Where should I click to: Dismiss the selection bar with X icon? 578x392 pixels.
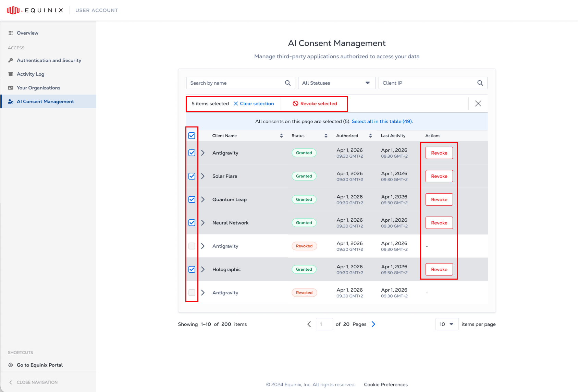478,103
